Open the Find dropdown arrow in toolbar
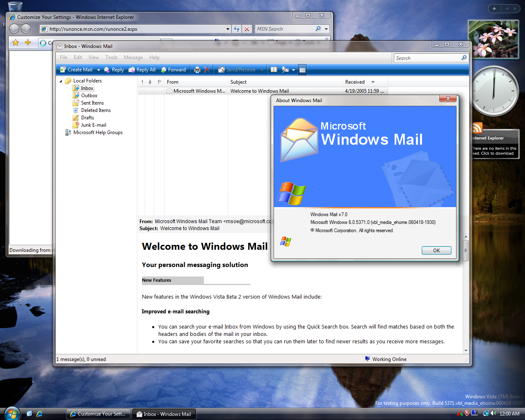Screen dimensions: 525x420 point(293,70)
